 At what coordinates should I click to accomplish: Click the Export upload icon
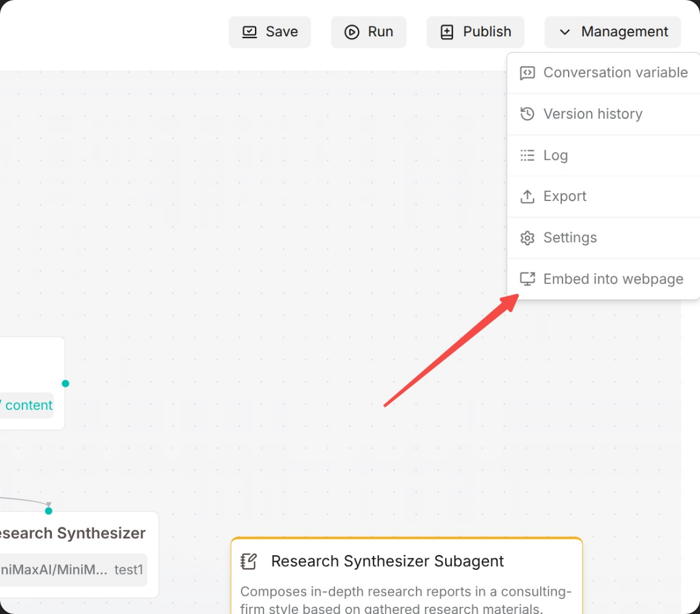click(527, 196)
